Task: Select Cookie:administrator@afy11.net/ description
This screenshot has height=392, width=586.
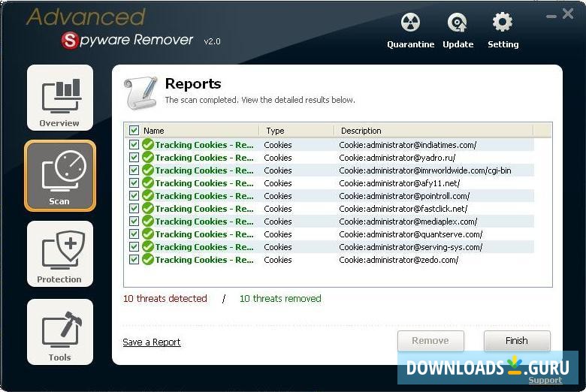Action: [x=399, y=183]
